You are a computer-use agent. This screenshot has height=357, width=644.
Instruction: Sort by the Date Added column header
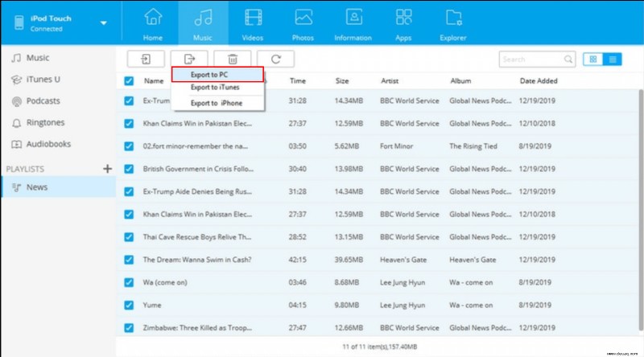(539, 81)
